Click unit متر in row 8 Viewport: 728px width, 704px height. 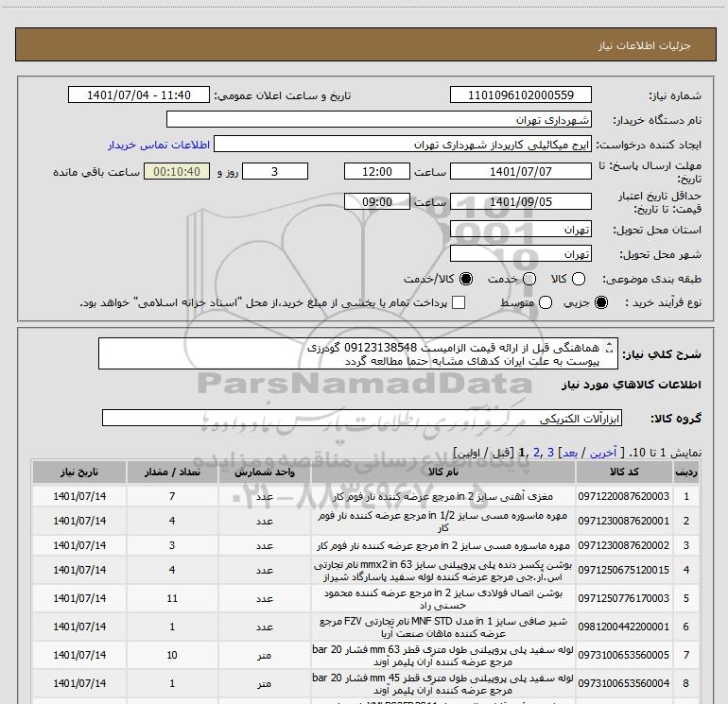(265, 683)
